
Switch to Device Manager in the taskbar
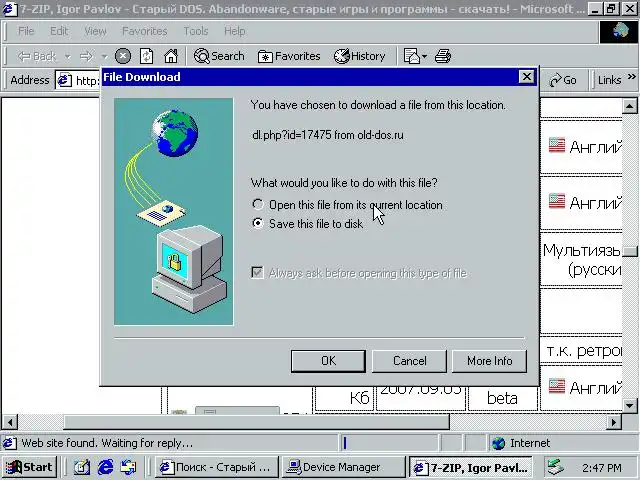click(343, 467)
